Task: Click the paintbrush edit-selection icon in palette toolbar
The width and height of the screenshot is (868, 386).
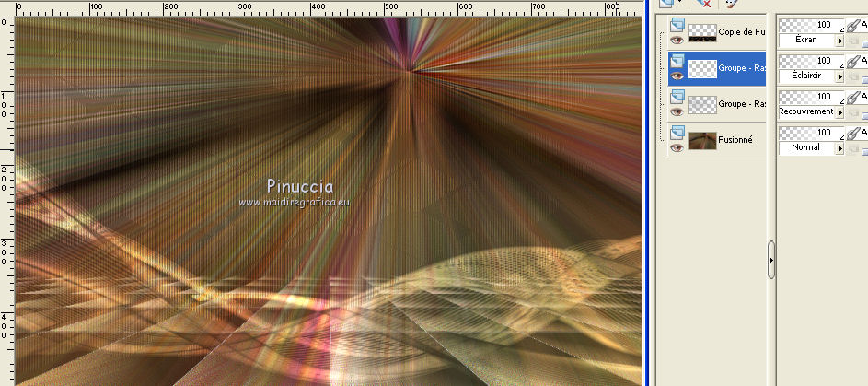Action: click(x=732, y=3)
